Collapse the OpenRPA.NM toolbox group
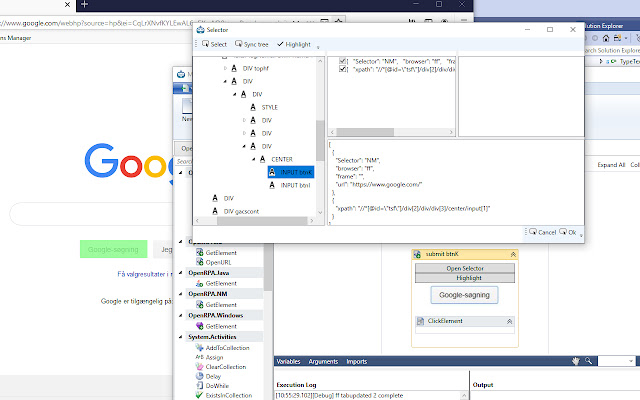The height and width of the screenshot is (400, 640). pyautogui.click(x=181, y=294)
